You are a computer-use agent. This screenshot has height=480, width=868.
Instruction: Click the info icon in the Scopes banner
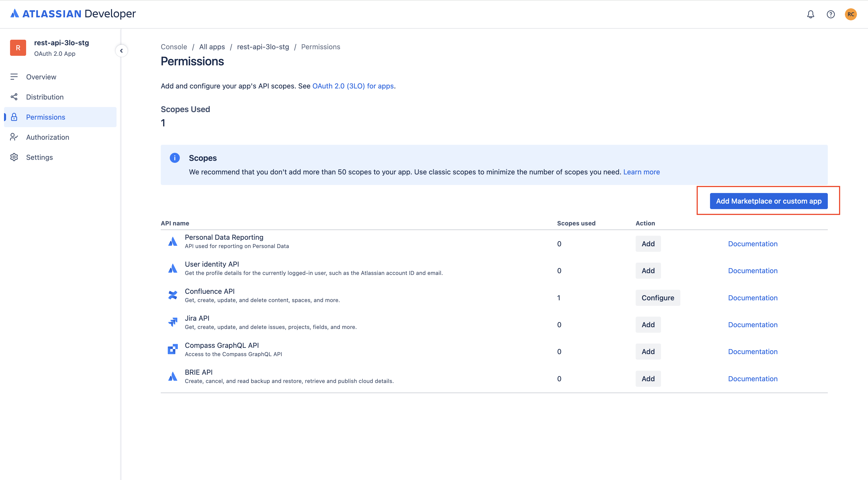coord(175,158)
